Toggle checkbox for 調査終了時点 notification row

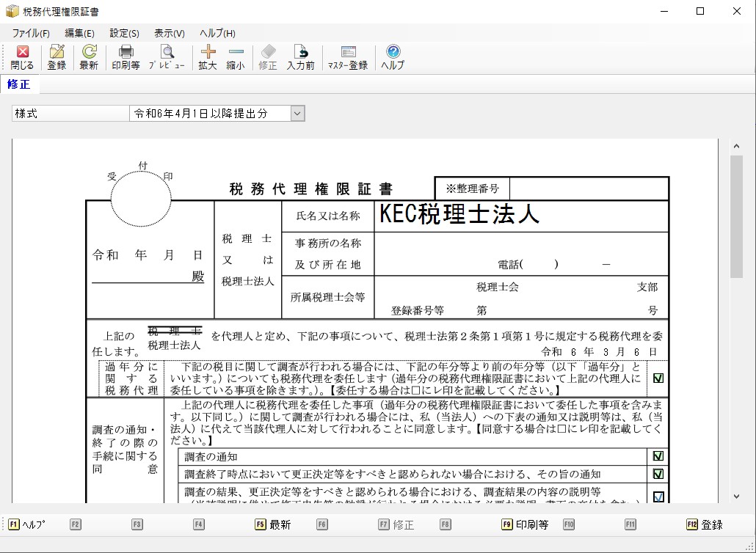point(658,474)
